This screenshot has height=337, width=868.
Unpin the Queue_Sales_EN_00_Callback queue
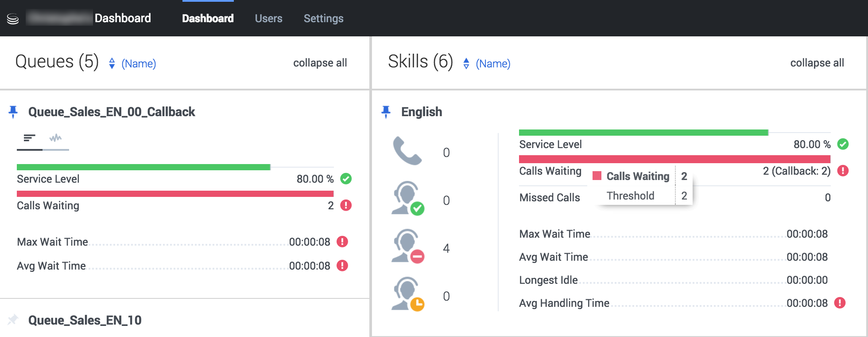13,112
